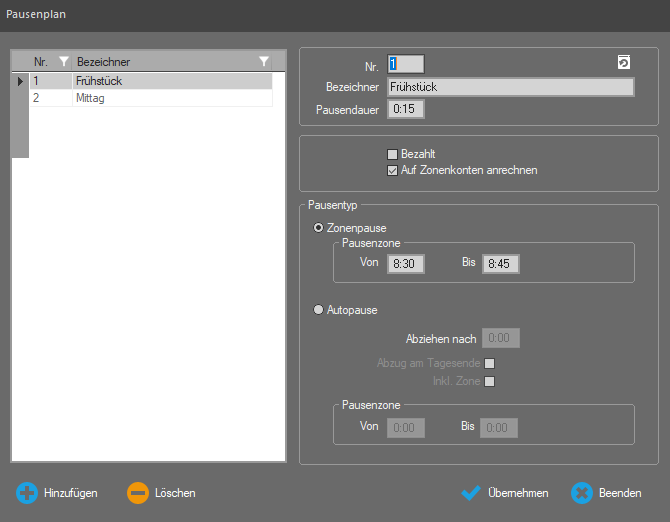Screen dimensions: 670x522
Task: Click the reset icon beside the Nr. field
Action: click(624, 63)
